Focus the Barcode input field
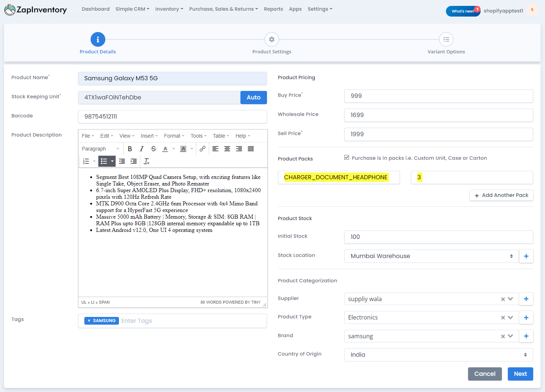This screenshot has width=545, height=392. click(x=172, y=117)
